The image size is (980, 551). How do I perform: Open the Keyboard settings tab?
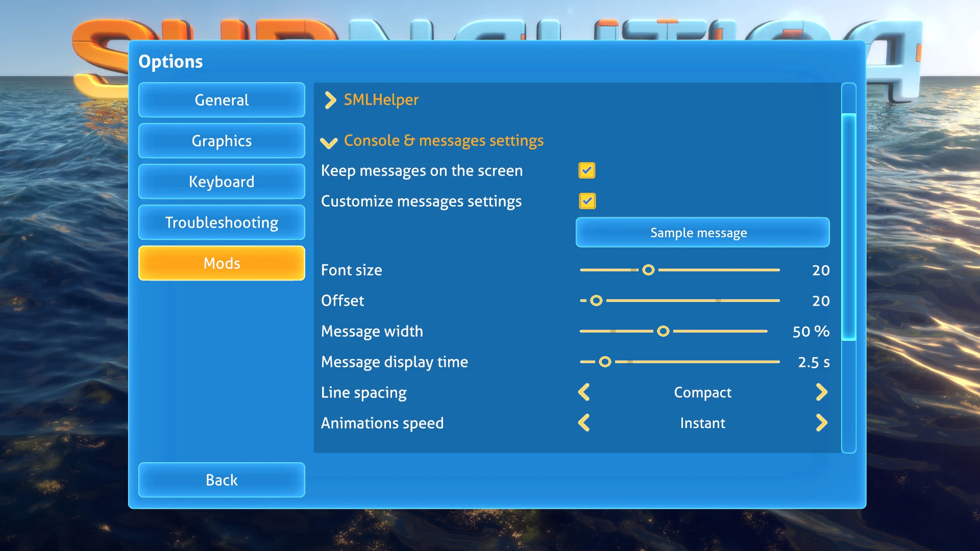pyautogui.click(x=222, y=182)
